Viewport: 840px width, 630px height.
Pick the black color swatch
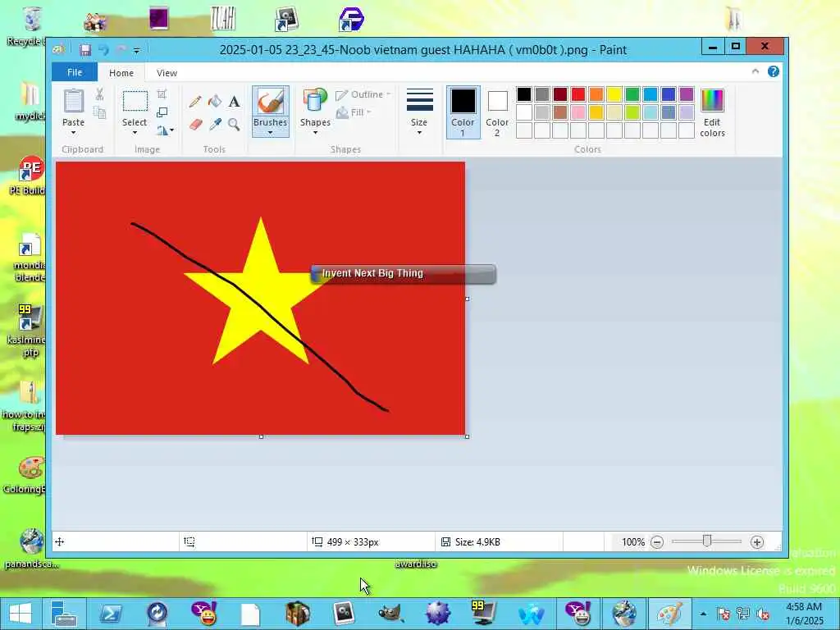(x=524, y=95)
